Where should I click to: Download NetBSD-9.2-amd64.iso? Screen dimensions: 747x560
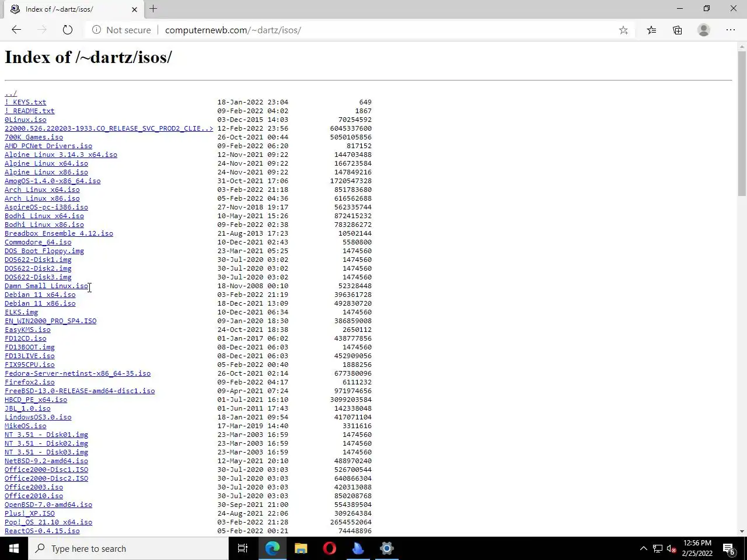(x=46, y=461)
